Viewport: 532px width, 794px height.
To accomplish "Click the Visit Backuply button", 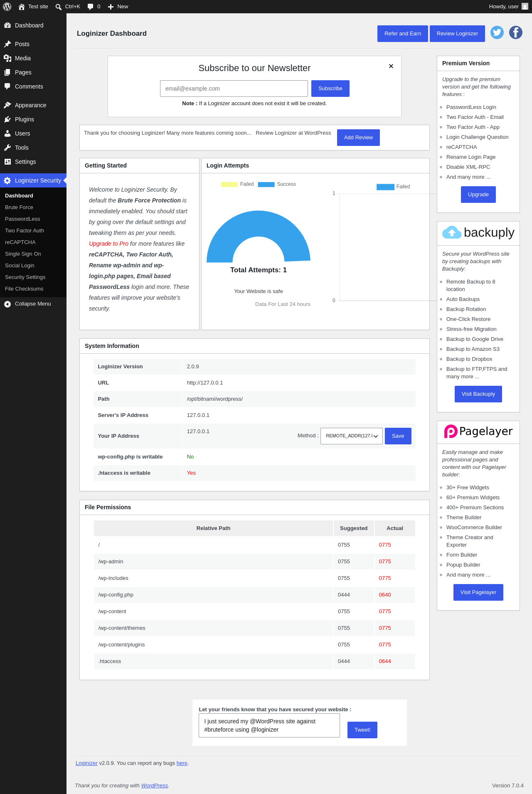I will coord(478,394).
